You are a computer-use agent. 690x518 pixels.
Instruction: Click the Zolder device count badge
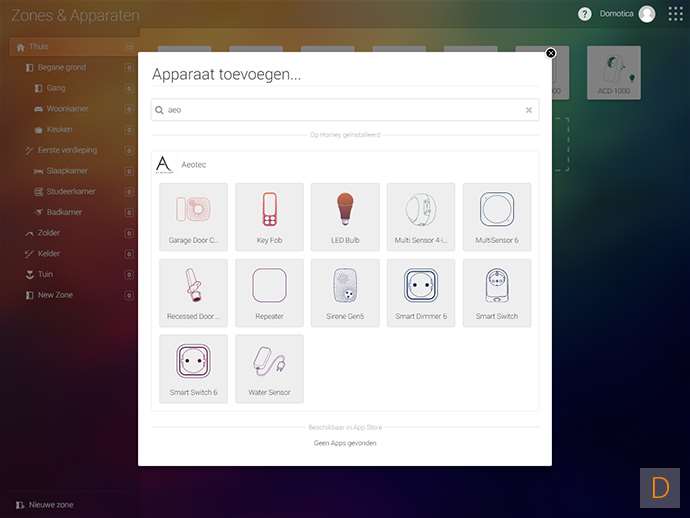(129, 233)
